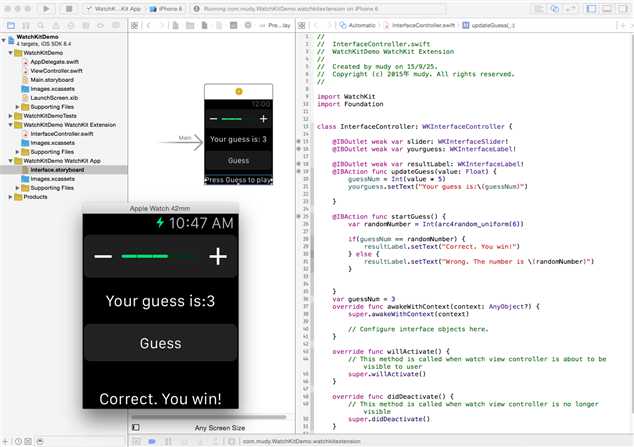Click Guess button in watch simulator

click(161, 343)
